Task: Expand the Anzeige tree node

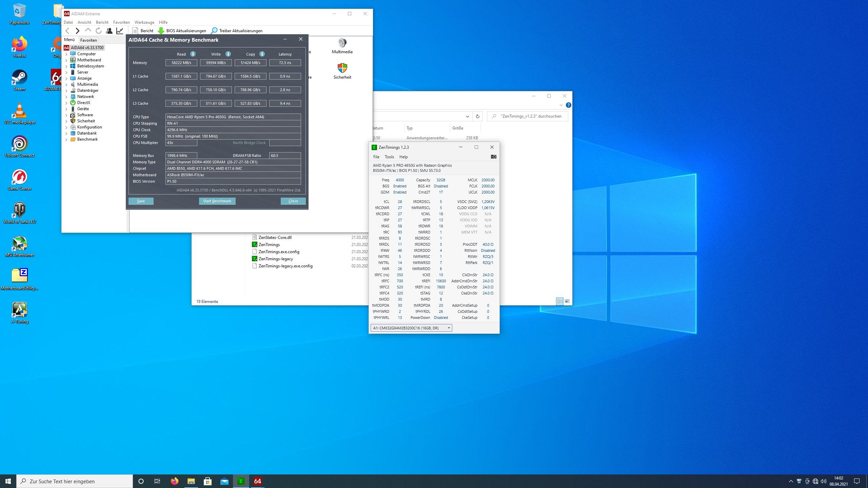Action: pos(66,79)
